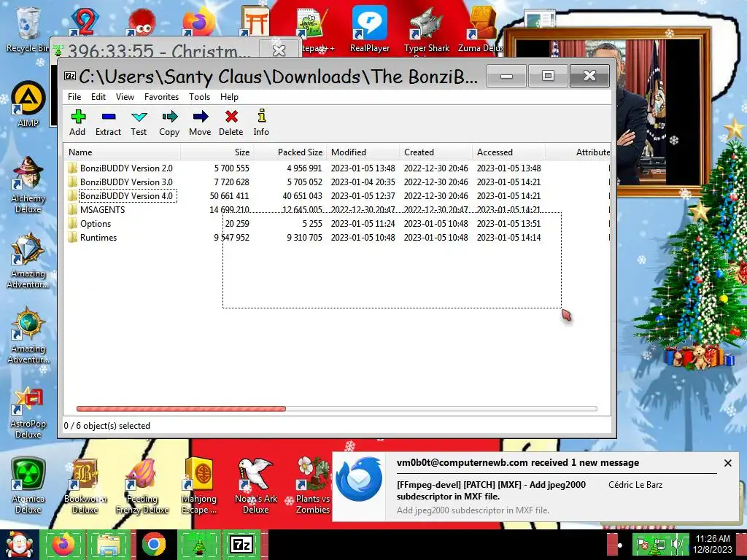Image resolution: width=747 pixels, height=560 pixels.
Task: Open the RealPlayer desktop shortcut
Action: point(370,28)
